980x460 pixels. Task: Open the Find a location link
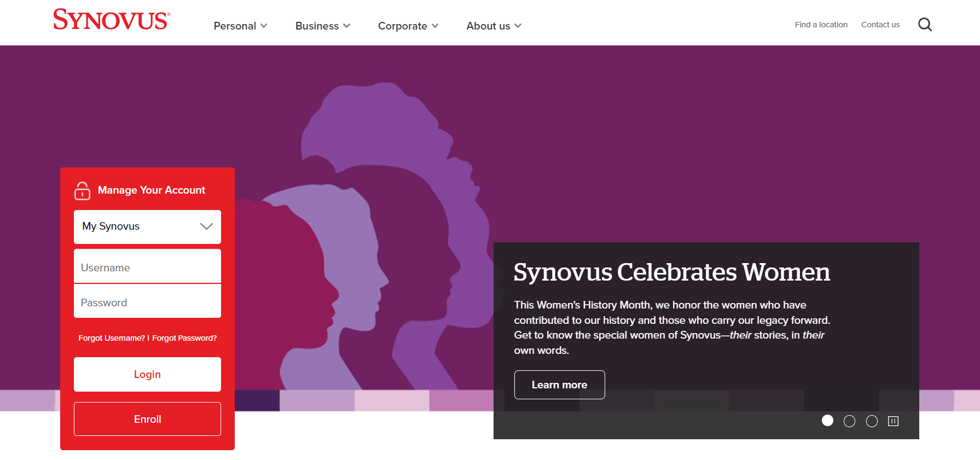click(821, 25)
